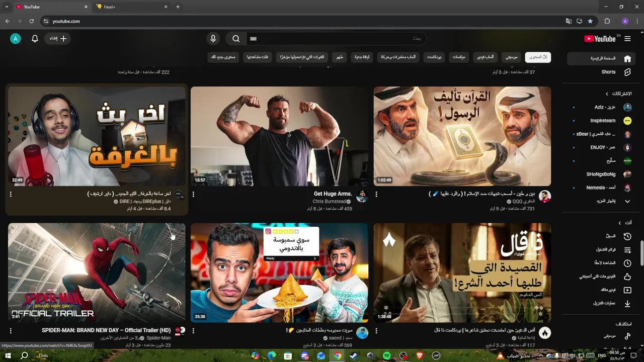Select the Fitness (لياقة بدنية) chip

click(362, 57)
